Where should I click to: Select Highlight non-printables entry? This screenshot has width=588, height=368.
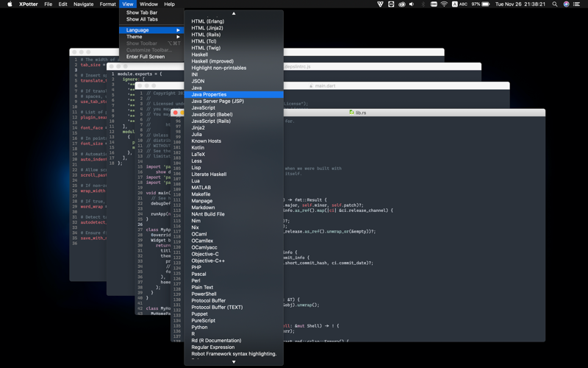(234, 68)
